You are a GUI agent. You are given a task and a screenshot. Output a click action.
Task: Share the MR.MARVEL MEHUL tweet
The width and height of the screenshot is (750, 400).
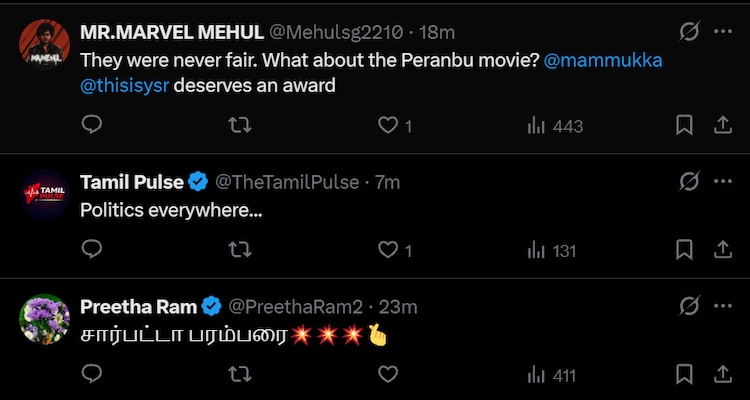coord(722,125)
